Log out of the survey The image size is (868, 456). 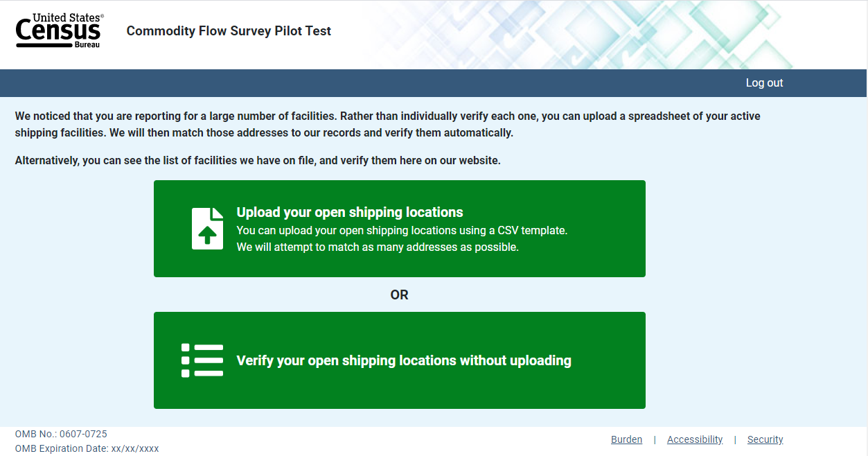[764, 83]
